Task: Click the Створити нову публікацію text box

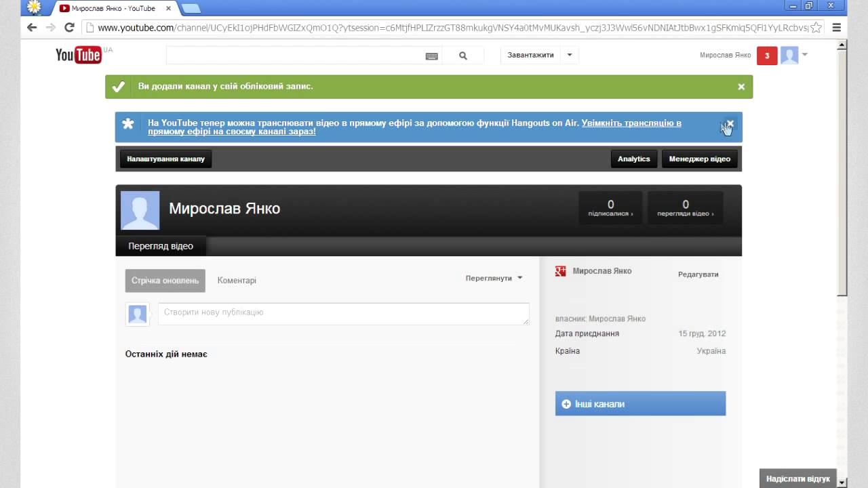Action: pos(344,313)
